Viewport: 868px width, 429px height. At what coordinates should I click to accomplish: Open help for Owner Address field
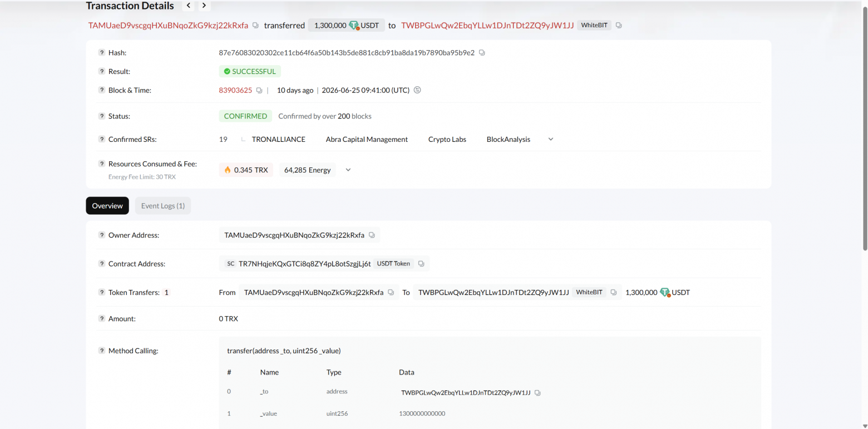(x=102, y=235)
